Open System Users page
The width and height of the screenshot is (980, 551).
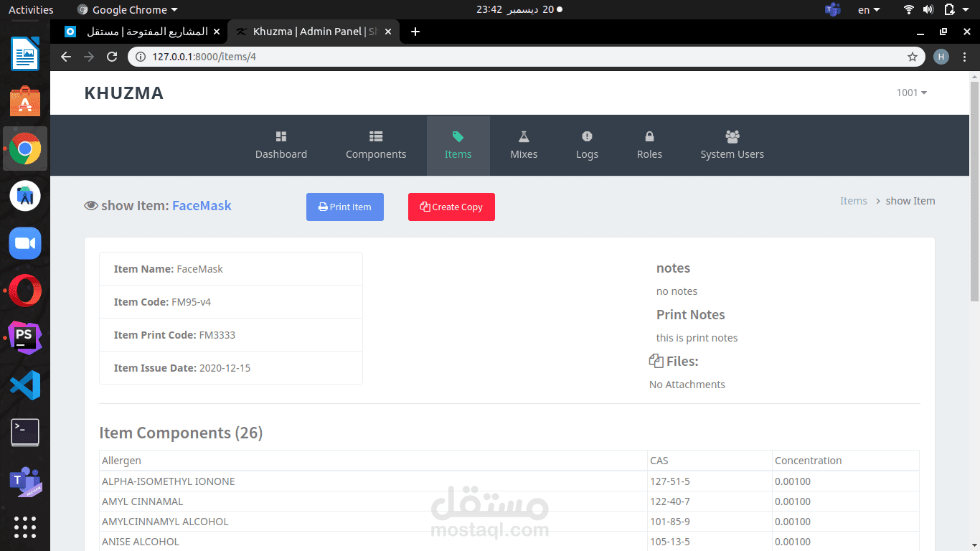point(732,146)
